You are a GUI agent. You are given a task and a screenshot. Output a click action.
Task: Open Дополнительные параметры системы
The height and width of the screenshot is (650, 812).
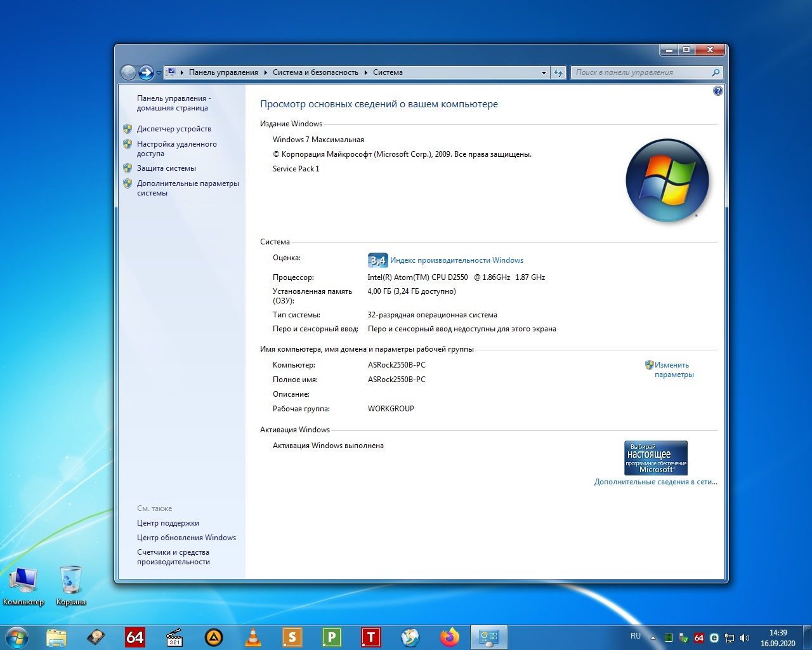tap(188, 188)
